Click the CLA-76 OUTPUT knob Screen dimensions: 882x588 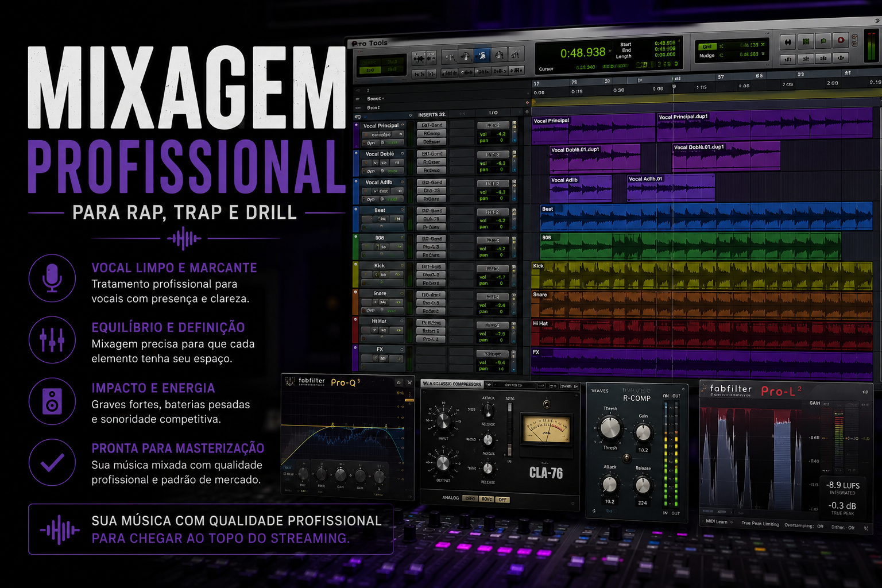coord(443,463)
